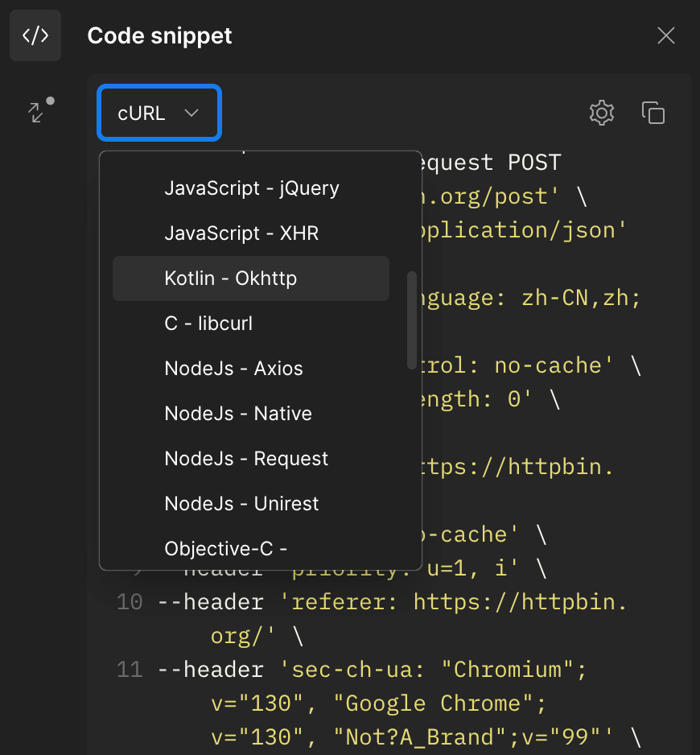Image resolution: width=700 pixels, height=755 pixels.
Task: Select the NodeJs - Native option
Action: [x=238, y=414]
